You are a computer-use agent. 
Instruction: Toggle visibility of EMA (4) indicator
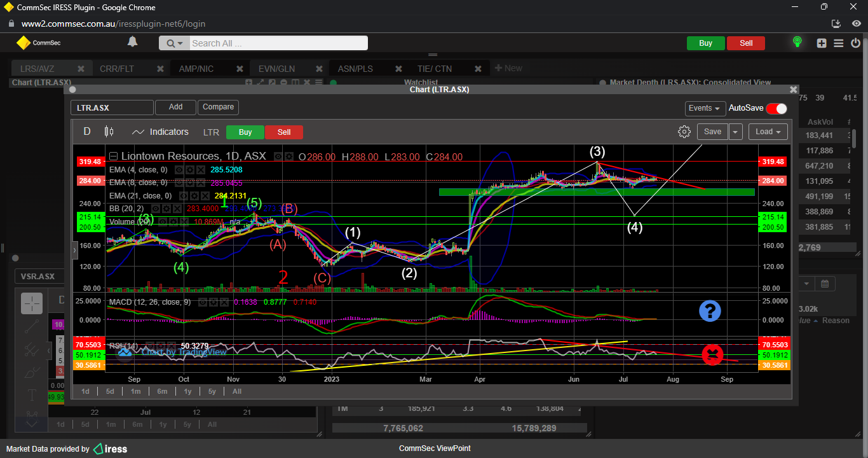(179, 170)
